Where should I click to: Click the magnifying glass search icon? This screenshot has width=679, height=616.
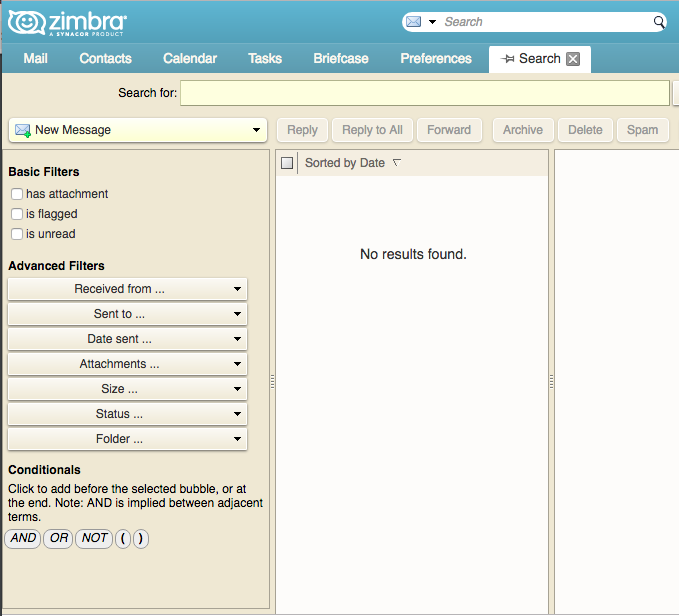pos(659,22)
